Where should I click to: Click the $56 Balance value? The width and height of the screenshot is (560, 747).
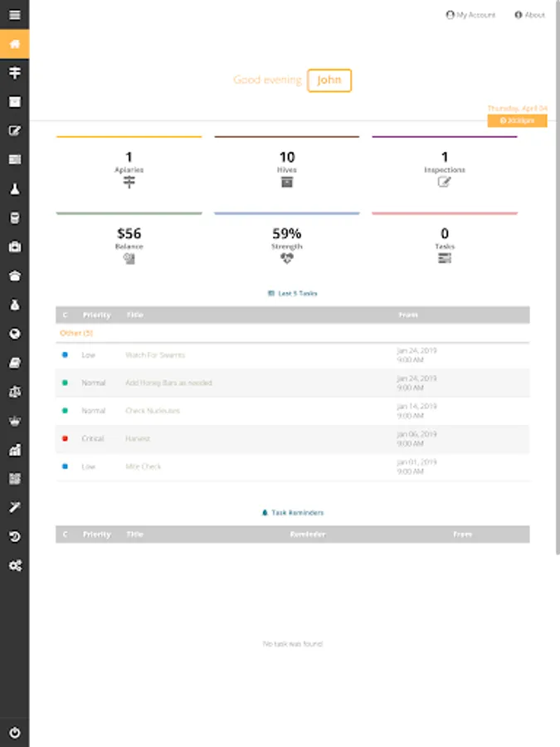click(x=129, y=233)
